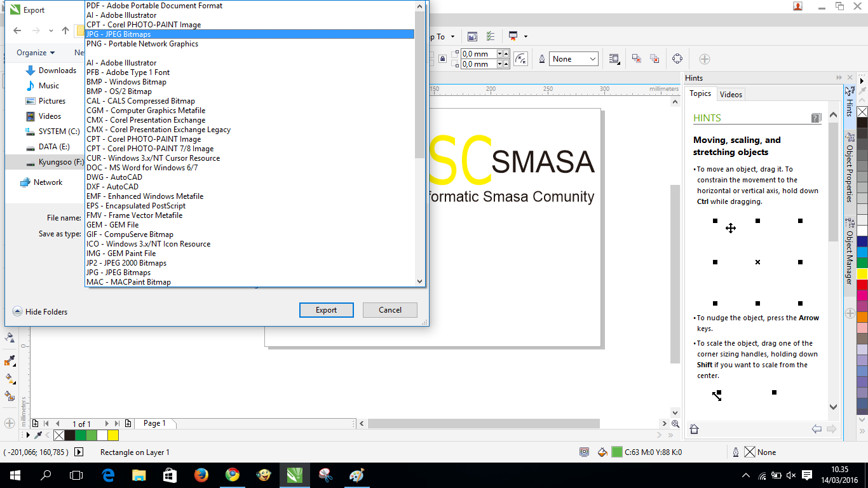
Task: Click the color proofing status bar icon
Action: (x=584, y=452)
